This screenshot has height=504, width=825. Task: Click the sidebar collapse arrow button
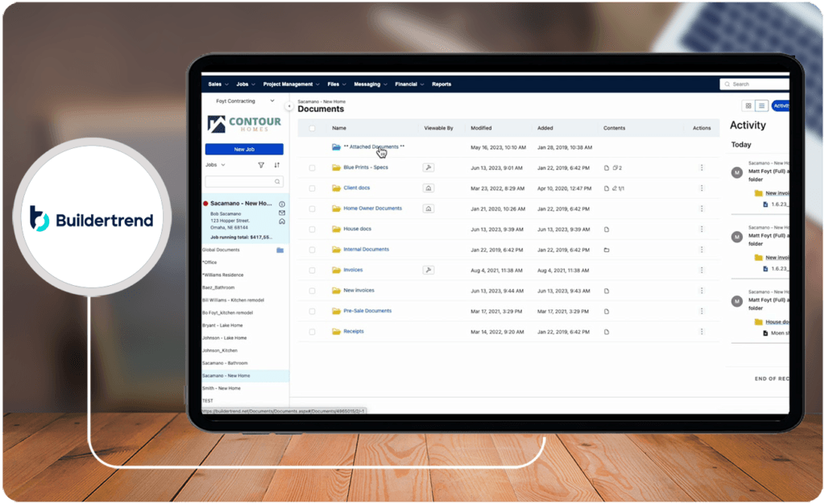(x=289, y=106)
